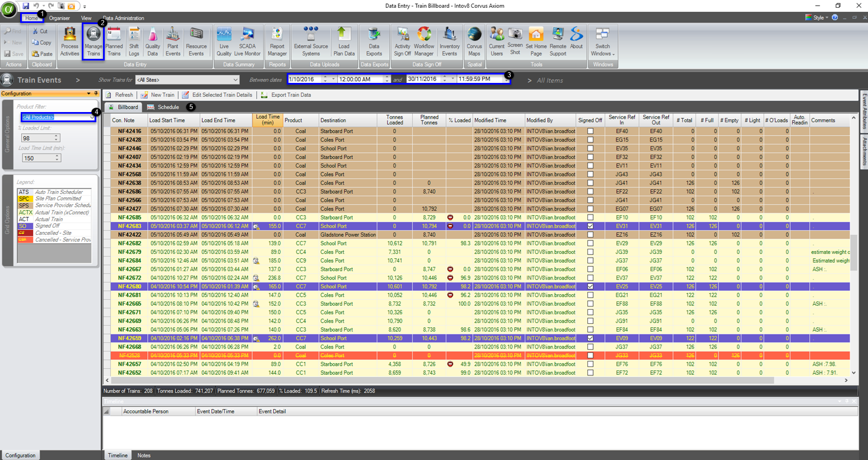Image resolution: width=868 pixels, height=460 pixels.
Task: Open the start date picker dropdown
Action: (x=333, y=79)
